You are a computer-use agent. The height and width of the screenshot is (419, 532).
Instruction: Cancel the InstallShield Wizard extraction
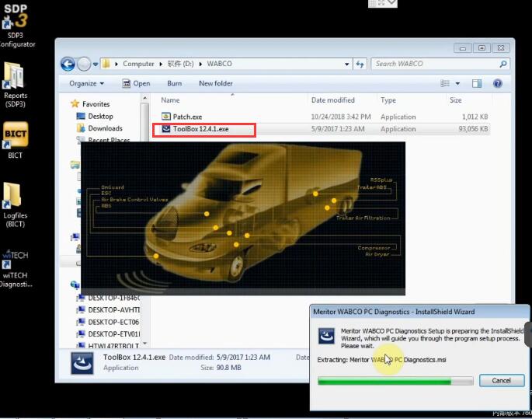(502, 381)
